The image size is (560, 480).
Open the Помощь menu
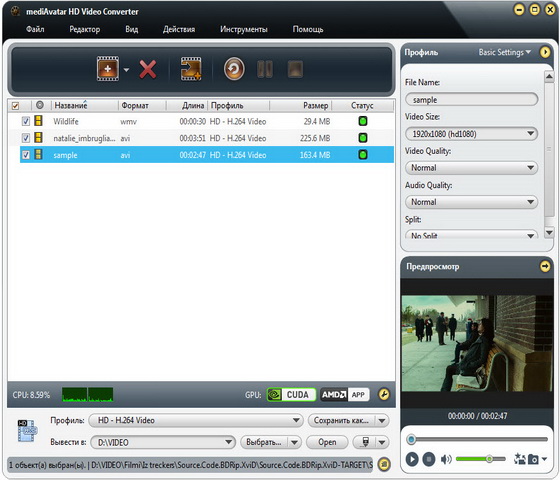308,29
